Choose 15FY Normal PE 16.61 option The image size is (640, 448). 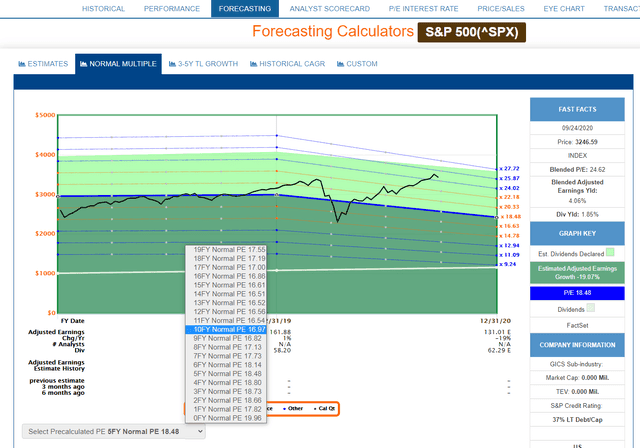(226, 285)
